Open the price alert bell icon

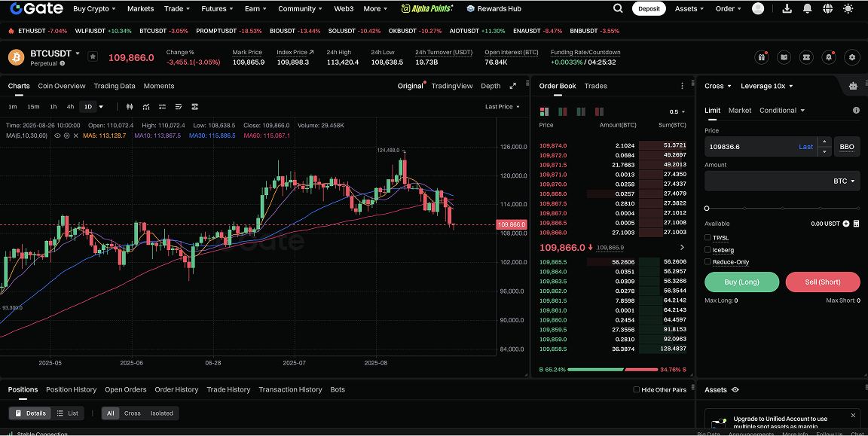pyautogui.click(x=829, y=57)
